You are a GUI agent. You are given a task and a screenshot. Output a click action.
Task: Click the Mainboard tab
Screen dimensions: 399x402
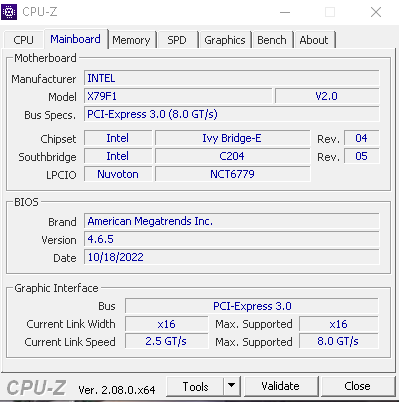[75, 39]
